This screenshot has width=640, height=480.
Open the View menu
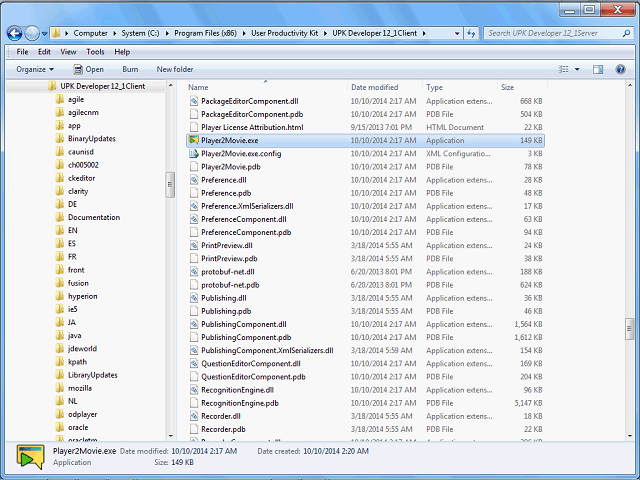(x=68, y=52)
